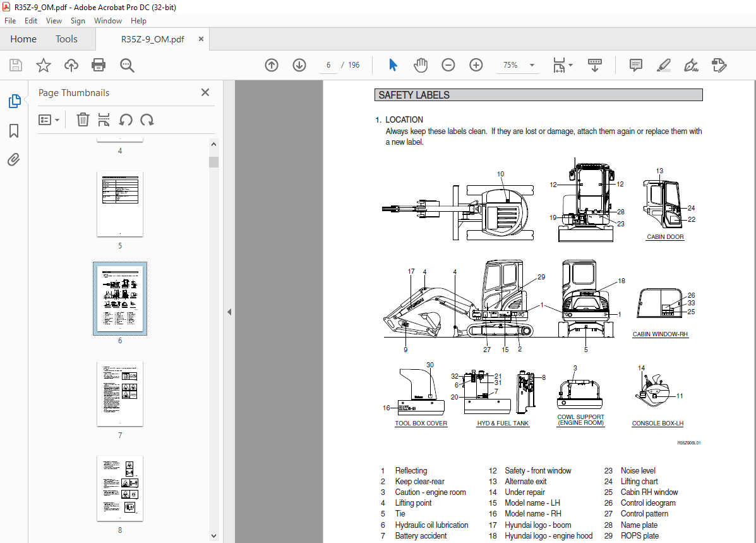
Task: Rotate page clockwise icon in thumbnails panel
Action: 147,119
